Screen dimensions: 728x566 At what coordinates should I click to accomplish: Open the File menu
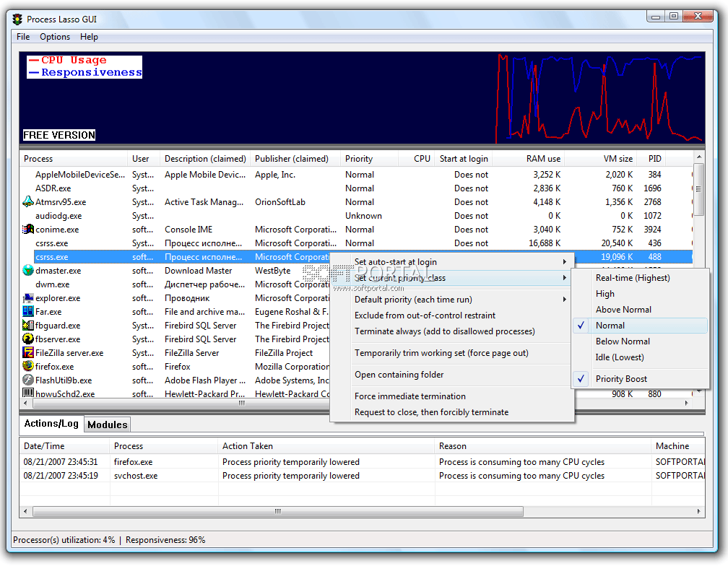coord(23,37)
